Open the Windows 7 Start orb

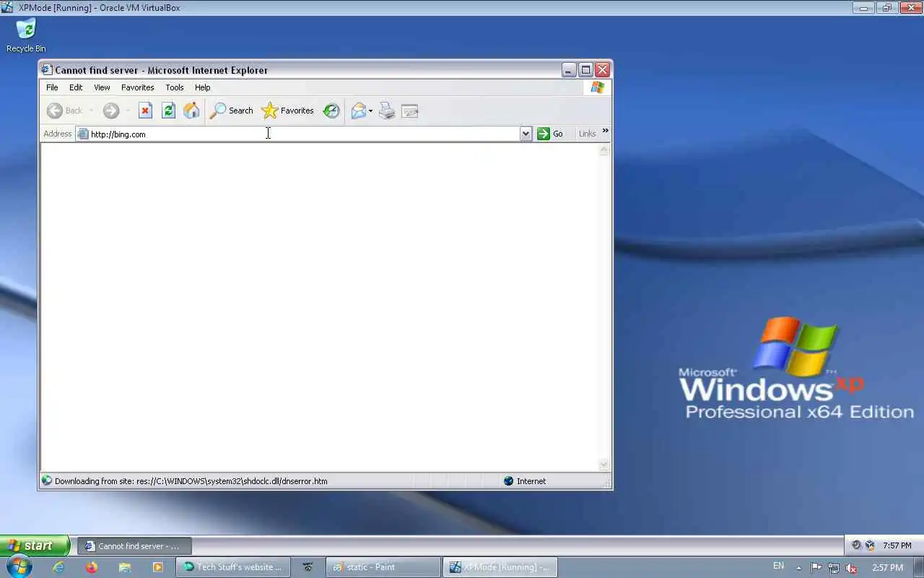coord(19,567)
